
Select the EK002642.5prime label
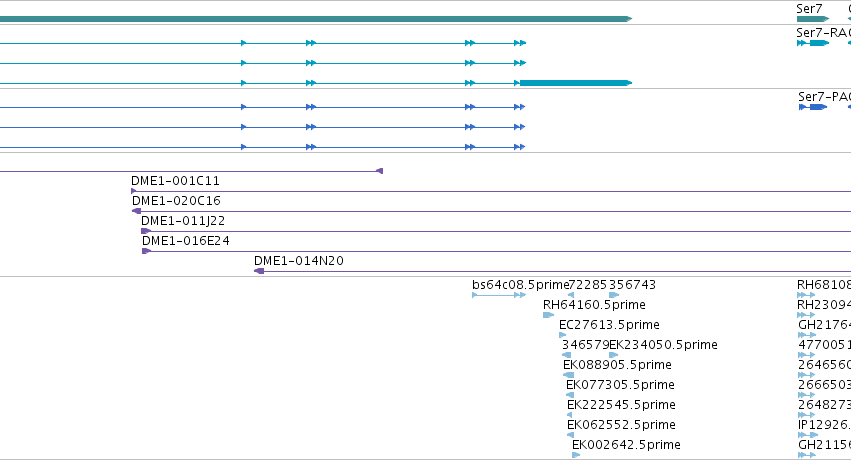point(626,445)
